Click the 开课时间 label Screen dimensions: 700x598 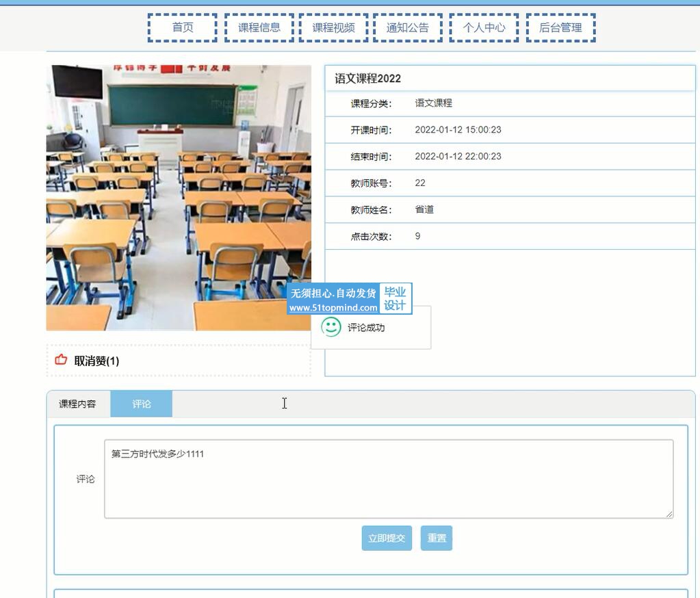371,130
